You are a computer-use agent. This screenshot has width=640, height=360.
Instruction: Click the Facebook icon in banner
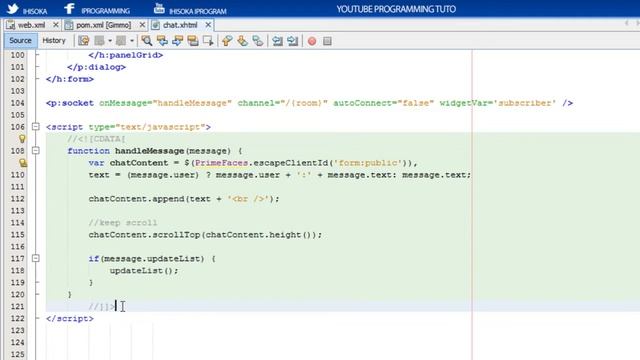click(69, 8)
